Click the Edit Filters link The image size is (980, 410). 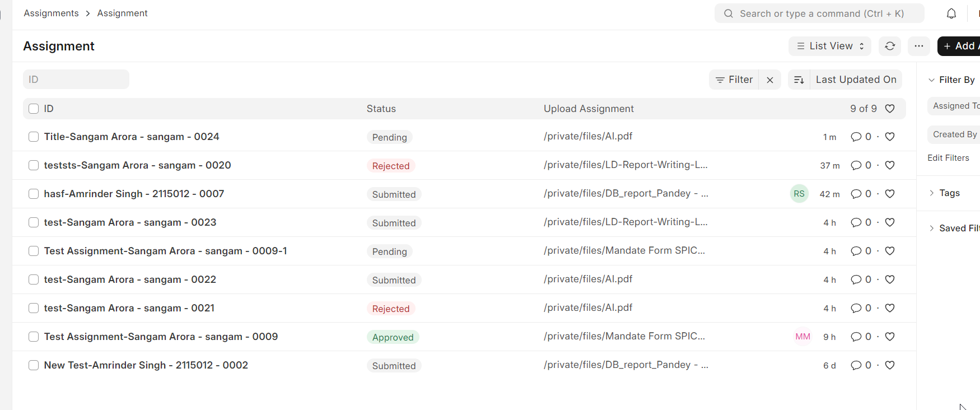click(x=948, y=158)
